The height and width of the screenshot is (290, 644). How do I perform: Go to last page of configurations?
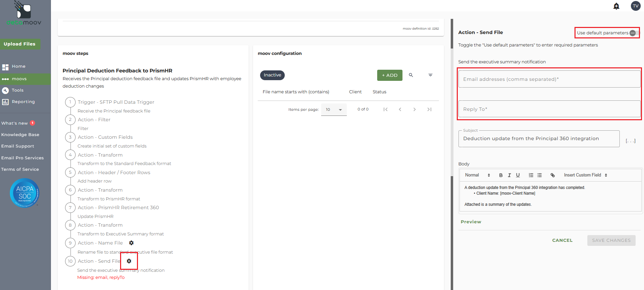click(x=429, y=109)
